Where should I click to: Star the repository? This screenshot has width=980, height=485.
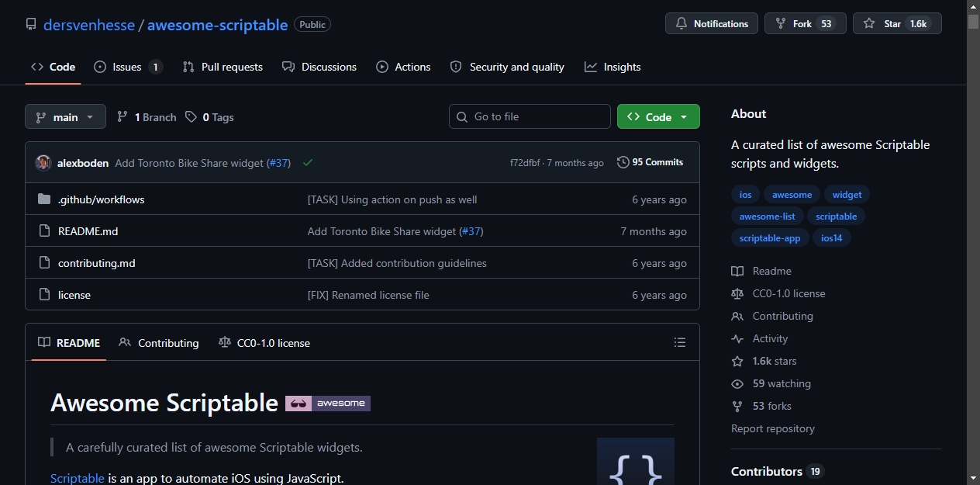897,23
